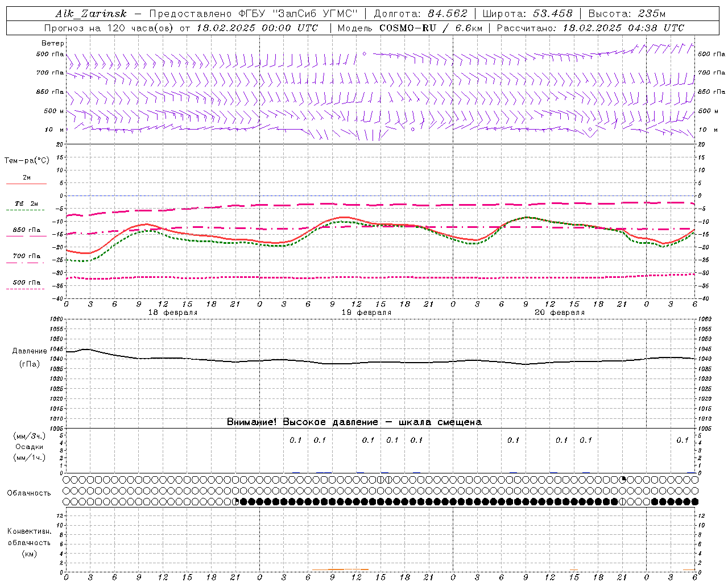Click the Ветер wind panel label
Screen dimensions: 728x582
(x=53, y=43)
